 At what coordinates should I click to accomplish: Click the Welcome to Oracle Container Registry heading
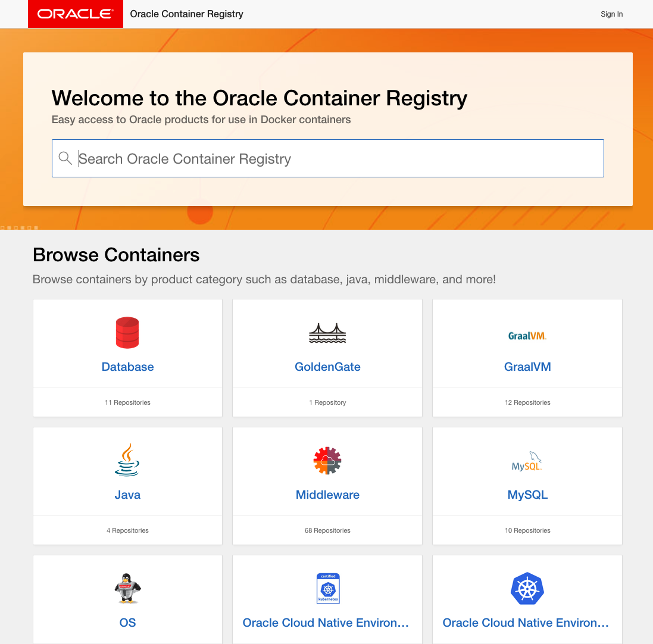pyautogui.click(x=260, y=99)
